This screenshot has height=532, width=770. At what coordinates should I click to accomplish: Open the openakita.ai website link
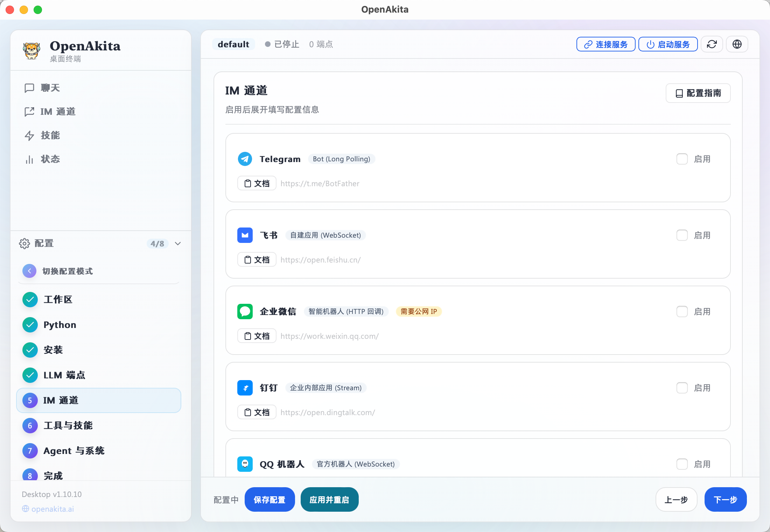point(52,509)
